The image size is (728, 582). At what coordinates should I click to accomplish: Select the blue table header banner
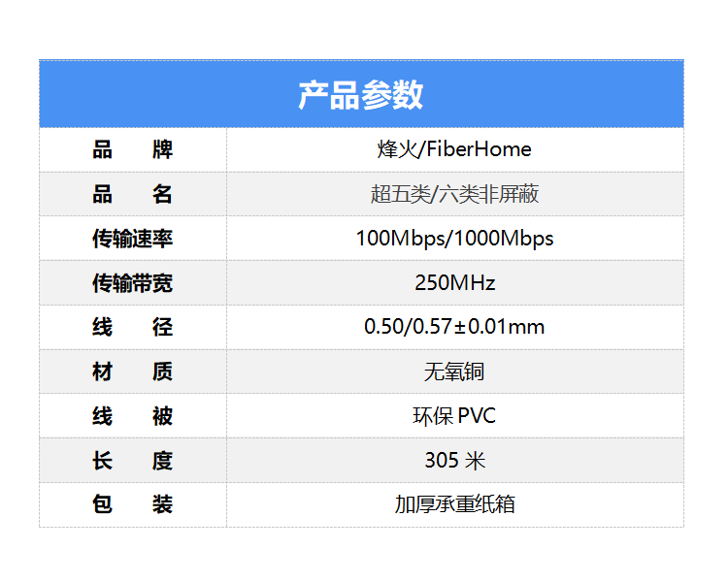pyautogui.click(x=544, y=95)
